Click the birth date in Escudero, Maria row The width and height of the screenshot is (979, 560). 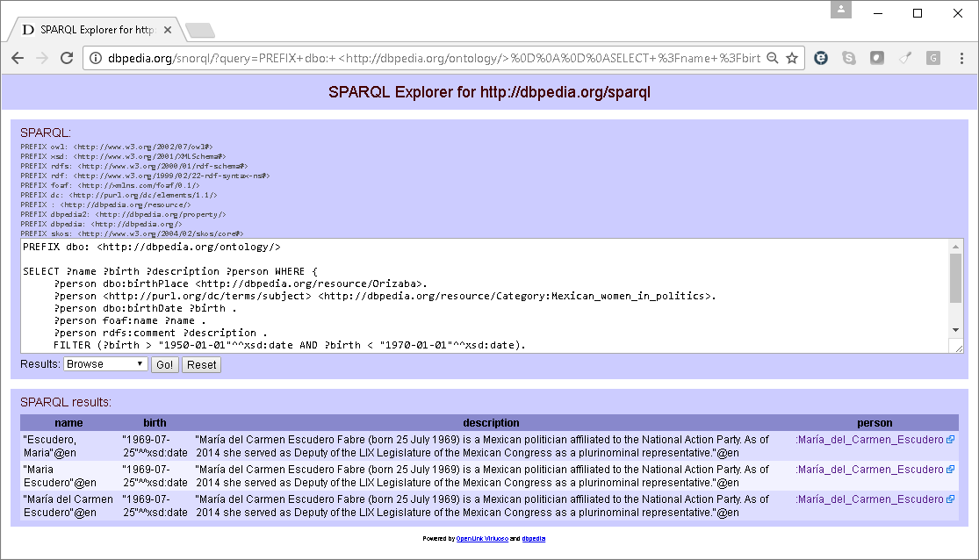tap(155, 447)
